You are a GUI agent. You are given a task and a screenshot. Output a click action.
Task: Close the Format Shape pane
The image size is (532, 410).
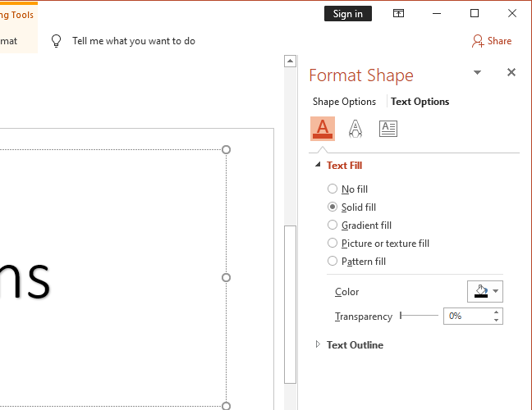click(511, 72)
